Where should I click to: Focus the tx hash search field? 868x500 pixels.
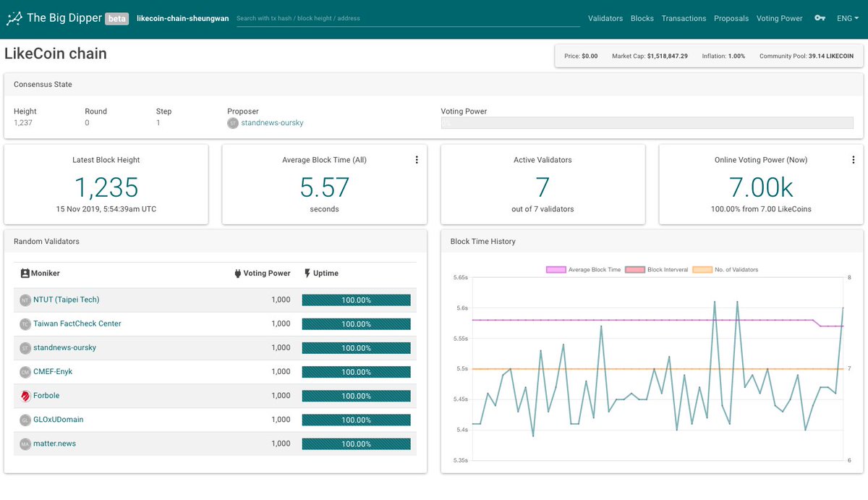(x=408, y=18)
